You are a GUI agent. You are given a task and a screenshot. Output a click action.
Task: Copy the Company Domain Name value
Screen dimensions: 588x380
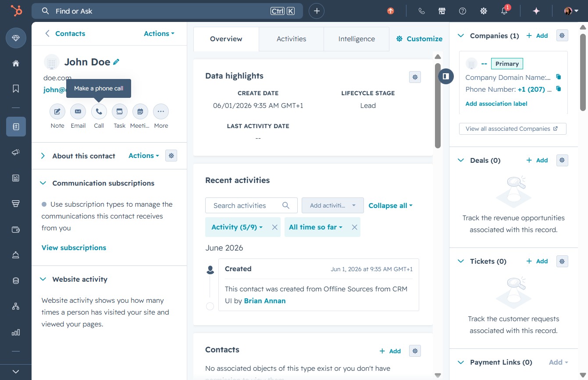[x=559, y=77]
